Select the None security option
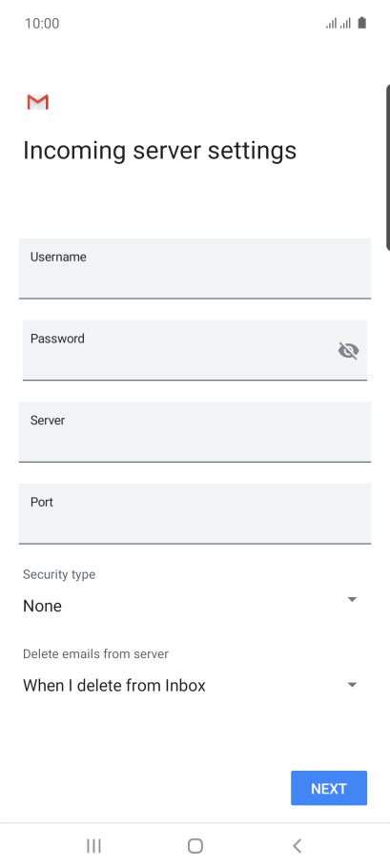This screenshot has height=868, width=390. [x=42, y=606]
